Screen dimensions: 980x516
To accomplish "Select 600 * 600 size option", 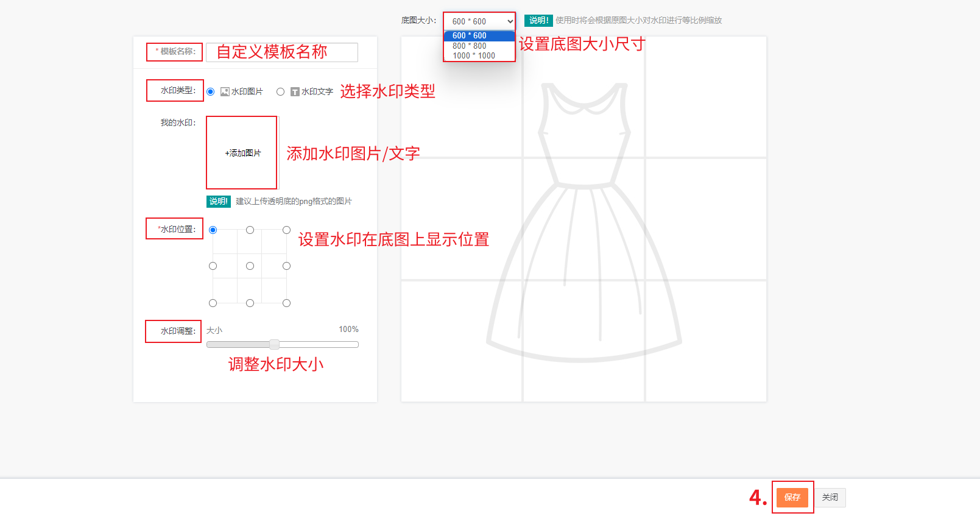I will pyautogui.click(x=479, y=36).
